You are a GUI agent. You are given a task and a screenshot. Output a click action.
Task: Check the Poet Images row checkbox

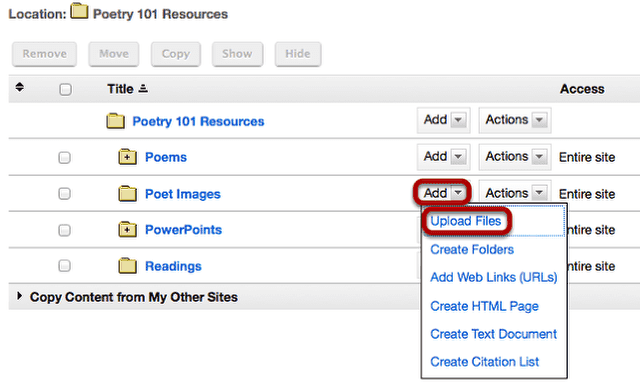tap(64, 193)
